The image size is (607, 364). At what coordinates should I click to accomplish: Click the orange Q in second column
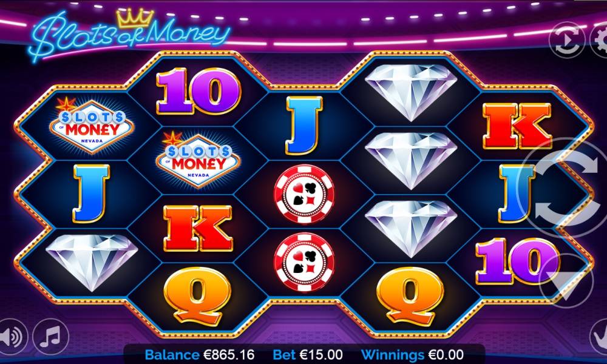(x=197, y=296)
